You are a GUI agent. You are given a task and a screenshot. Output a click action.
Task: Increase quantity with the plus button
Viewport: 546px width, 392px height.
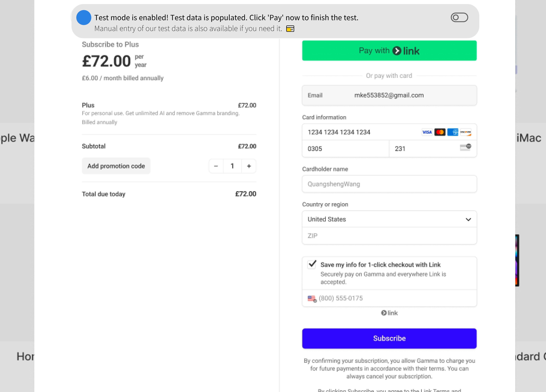[249, 166]
